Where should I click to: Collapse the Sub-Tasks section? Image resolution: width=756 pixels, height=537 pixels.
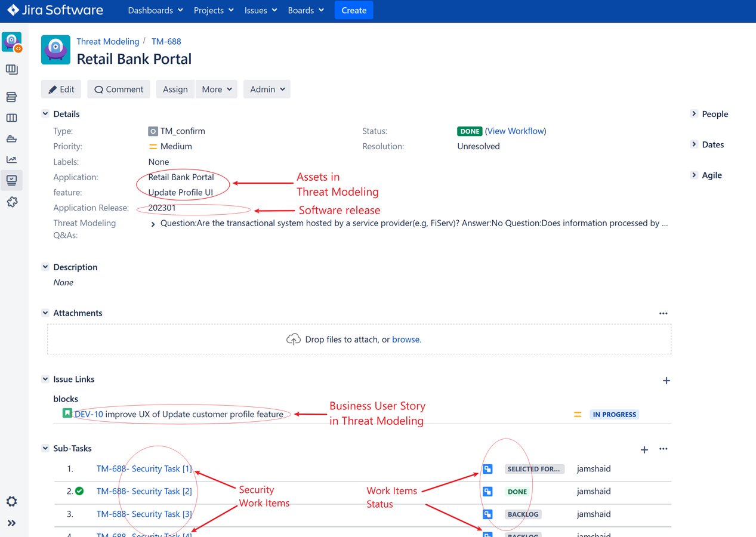pos(45,448)
